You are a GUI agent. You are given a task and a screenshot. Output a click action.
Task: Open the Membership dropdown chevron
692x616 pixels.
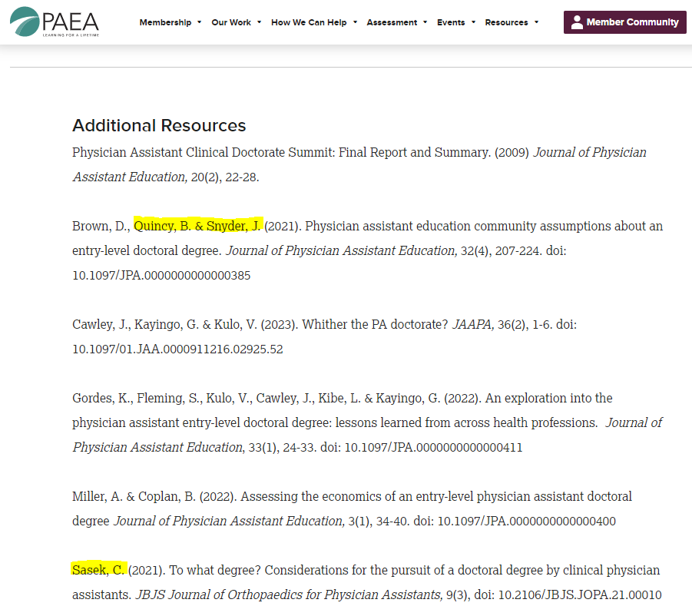[x=199, y=22]
